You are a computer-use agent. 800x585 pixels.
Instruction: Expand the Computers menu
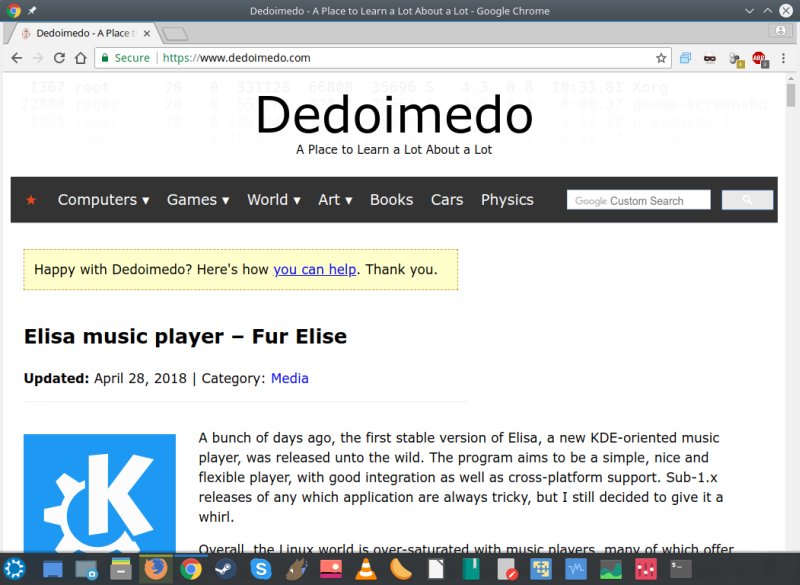pyautogui.click(x=103, y=200)
